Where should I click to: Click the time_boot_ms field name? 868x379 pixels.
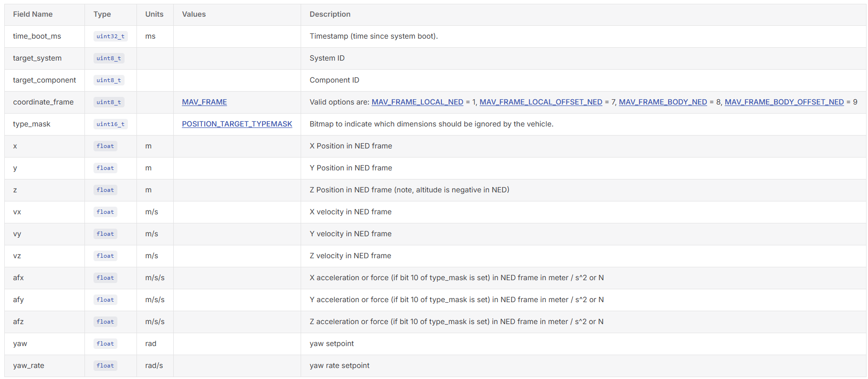point(37,36)
